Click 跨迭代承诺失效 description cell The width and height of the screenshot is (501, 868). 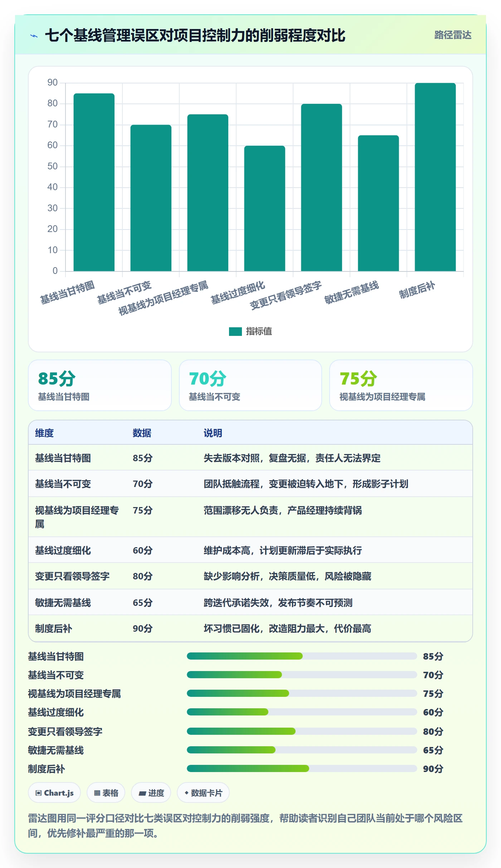(x=278, y=603)
